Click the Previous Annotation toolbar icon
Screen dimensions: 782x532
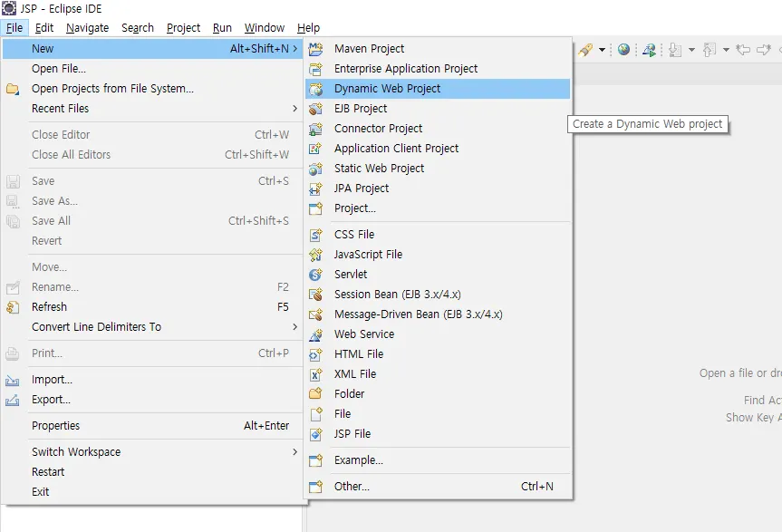[710, 49]
